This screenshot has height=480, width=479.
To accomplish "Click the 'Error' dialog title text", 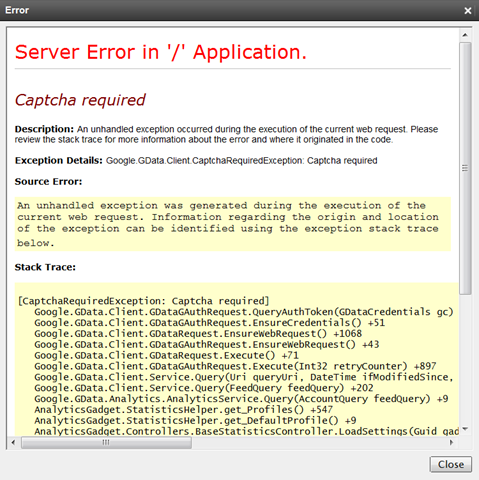I will click(17, 10).
